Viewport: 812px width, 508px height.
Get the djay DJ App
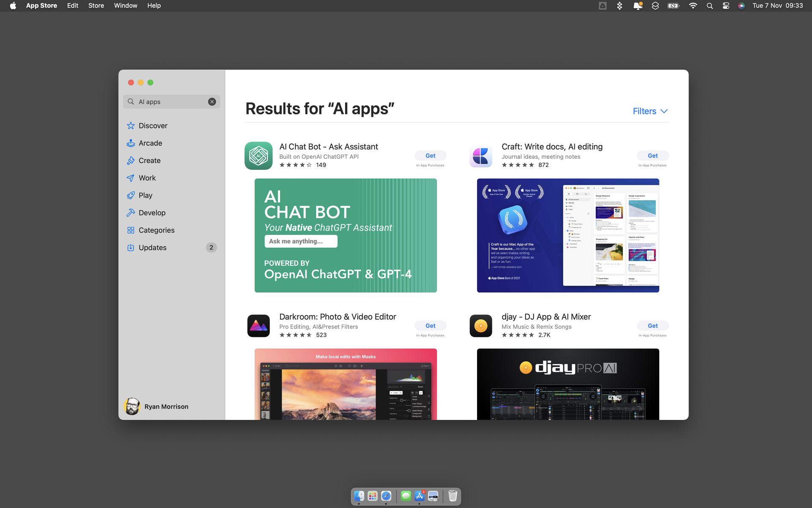tap(653, 326)
